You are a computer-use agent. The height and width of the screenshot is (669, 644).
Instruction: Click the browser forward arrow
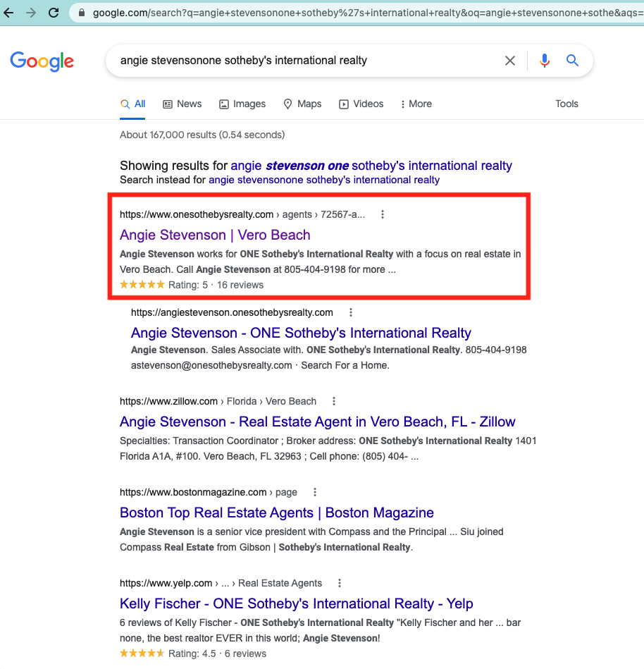(31, 13)
